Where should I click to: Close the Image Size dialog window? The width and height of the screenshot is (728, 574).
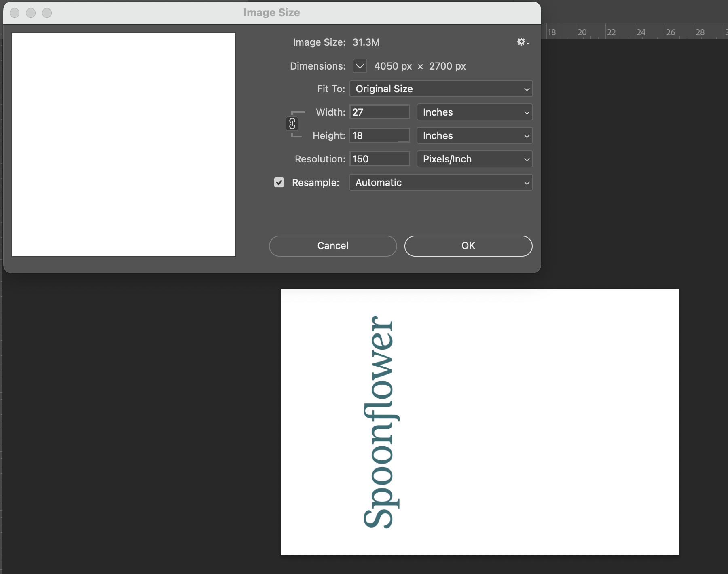15,13
